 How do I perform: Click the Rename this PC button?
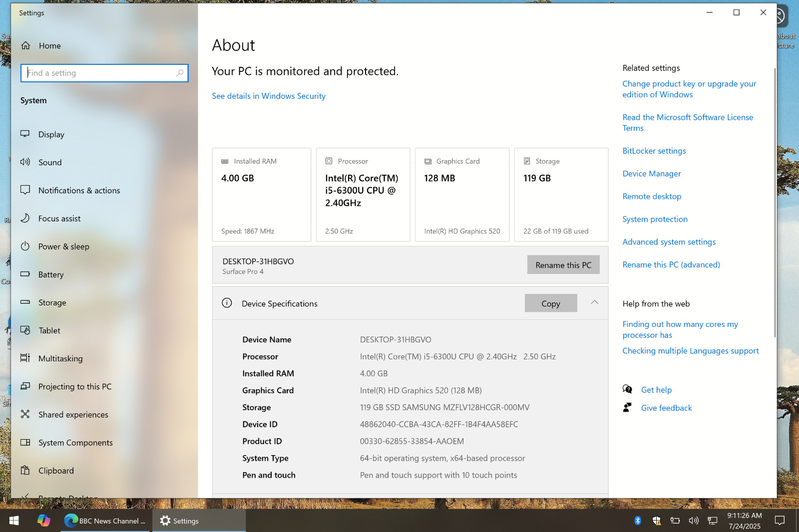[x=563, y=265]
